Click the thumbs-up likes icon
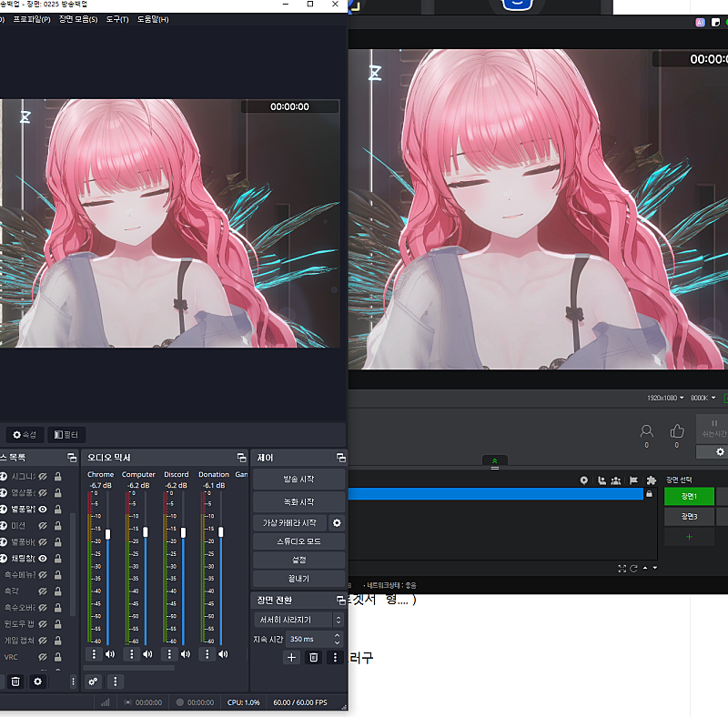 [677, 431]
